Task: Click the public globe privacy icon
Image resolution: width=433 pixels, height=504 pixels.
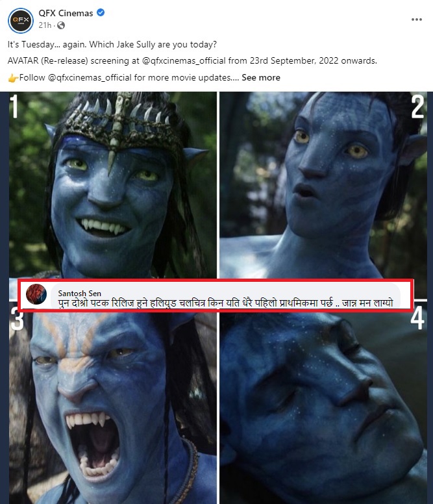Action: click(61, 25)
